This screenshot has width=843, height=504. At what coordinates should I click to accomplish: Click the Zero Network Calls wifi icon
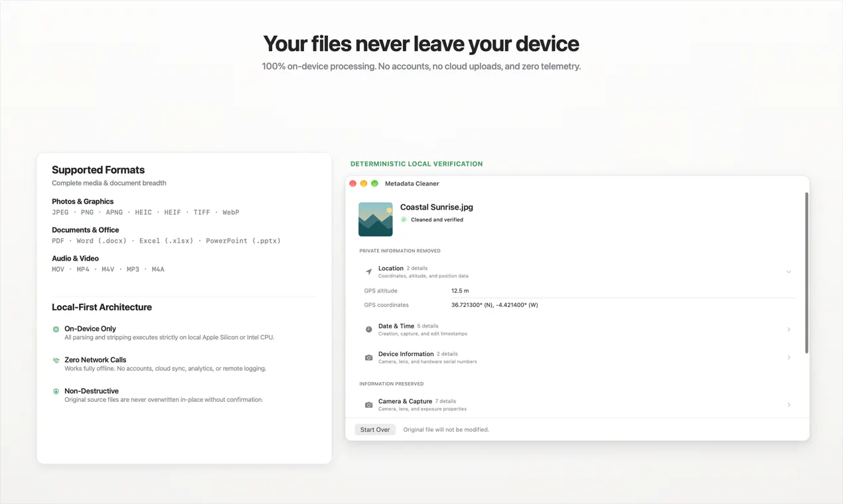point(56,360)
